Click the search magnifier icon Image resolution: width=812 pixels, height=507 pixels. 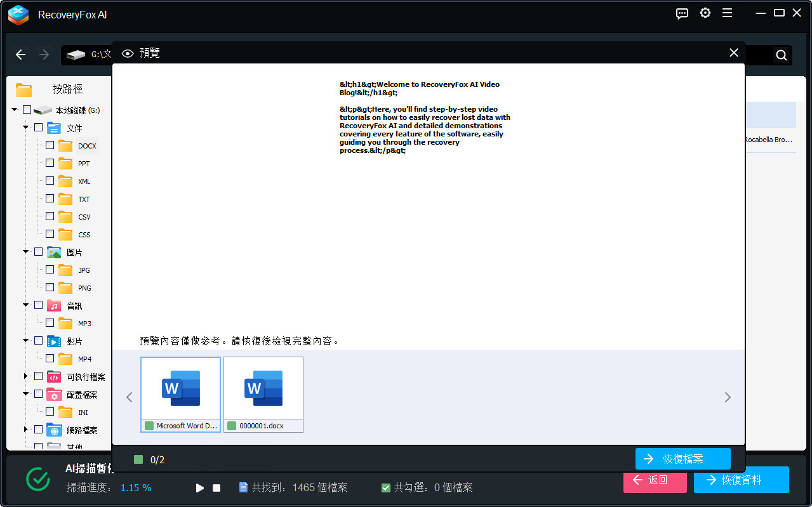(x=780, y=55)
